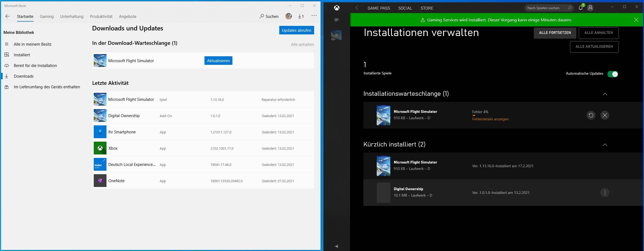
Task: Switch to the Startseite tab
Action: pos(25,17)
